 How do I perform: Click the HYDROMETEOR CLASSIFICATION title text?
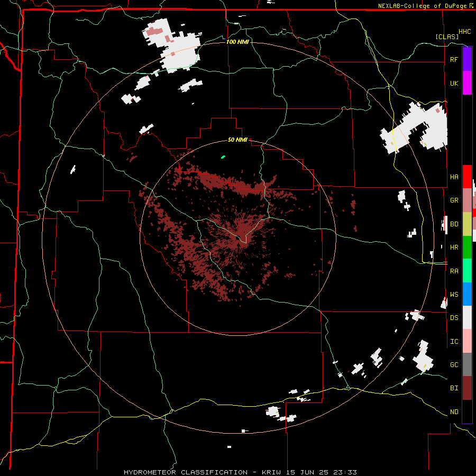pyautogui.click(x=186, y=472)
